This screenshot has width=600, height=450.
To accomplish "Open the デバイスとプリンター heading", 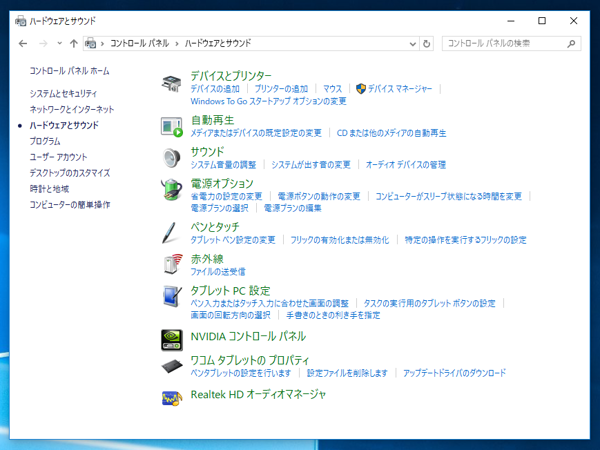I will pyautogui.click(x=231, y=76).
